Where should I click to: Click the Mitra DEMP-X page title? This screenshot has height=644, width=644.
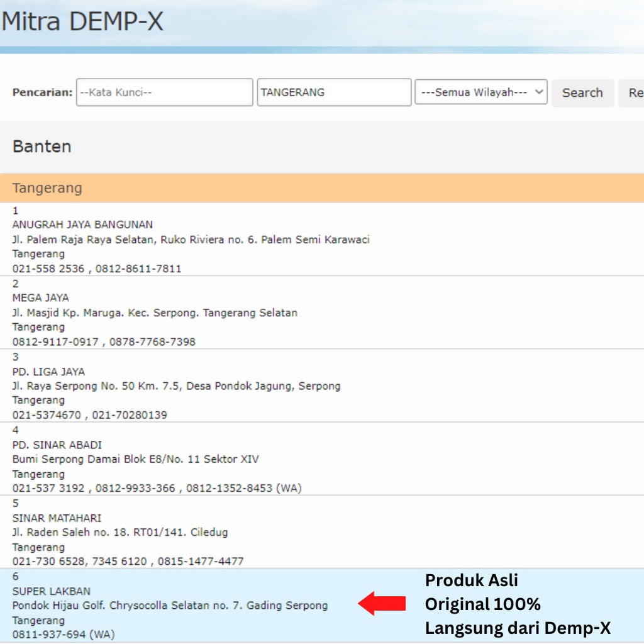(82, 22)
